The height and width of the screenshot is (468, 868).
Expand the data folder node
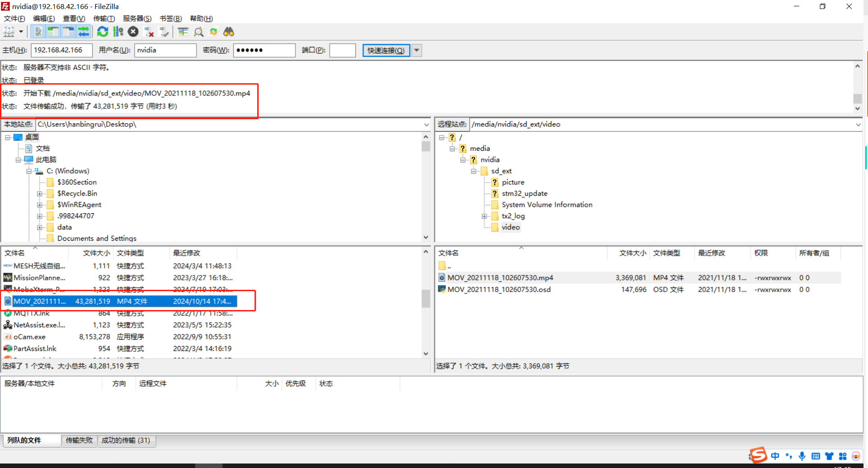click(40, 227)
